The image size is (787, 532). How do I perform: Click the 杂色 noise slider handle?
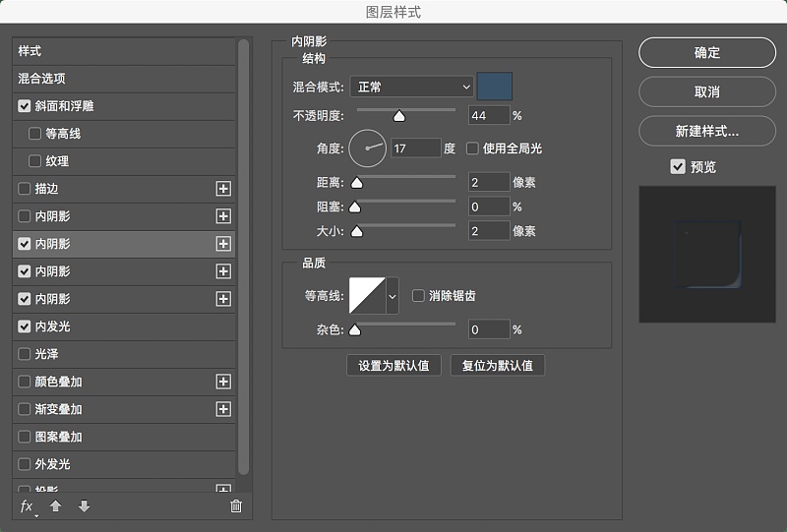355,329
